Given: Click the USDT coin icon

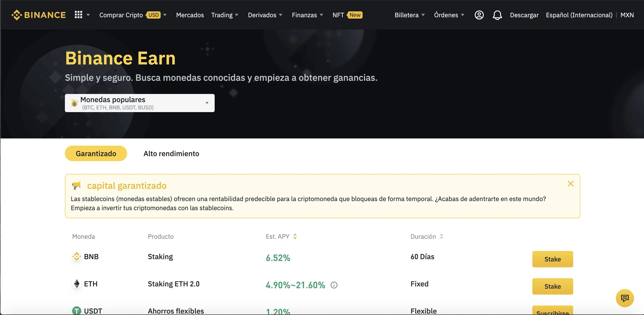Looking at the screenshot, I should click(x=76, y=311).
